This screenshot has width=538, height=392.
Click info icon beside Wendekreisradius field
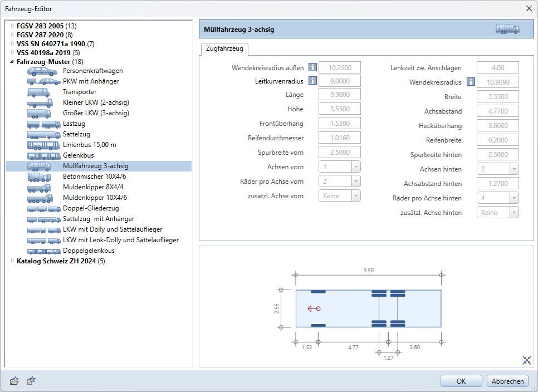point(471,82)
